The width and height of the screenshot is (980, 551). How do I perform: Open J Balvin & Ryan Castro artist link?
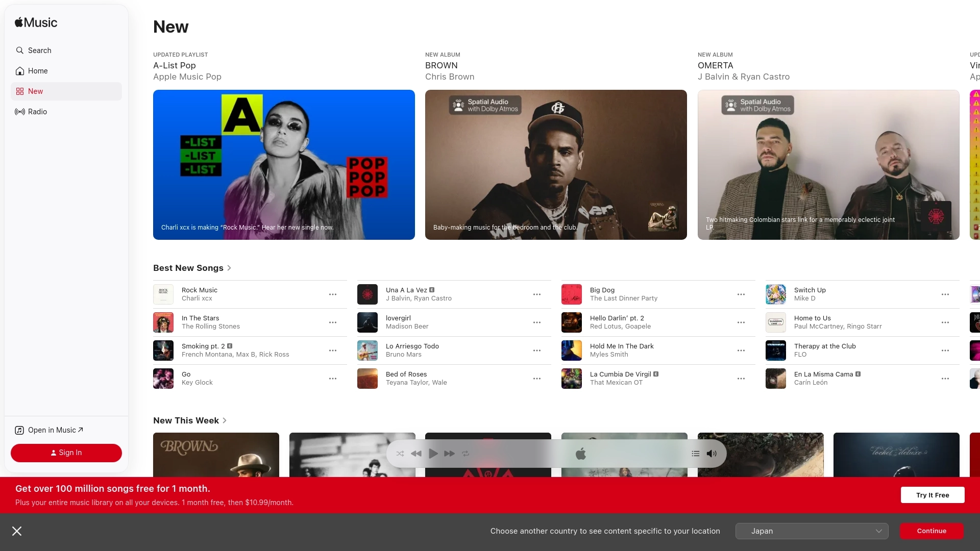pos(744,77)
